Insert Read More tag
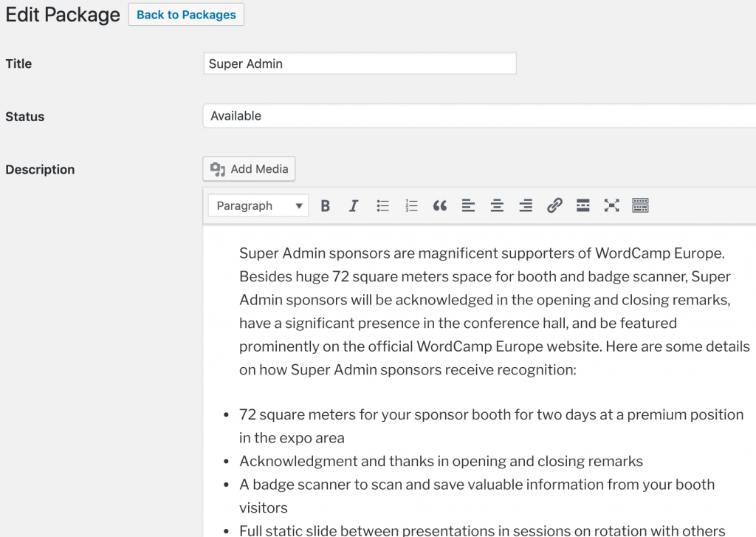756x537 pixels. point(583,206)
